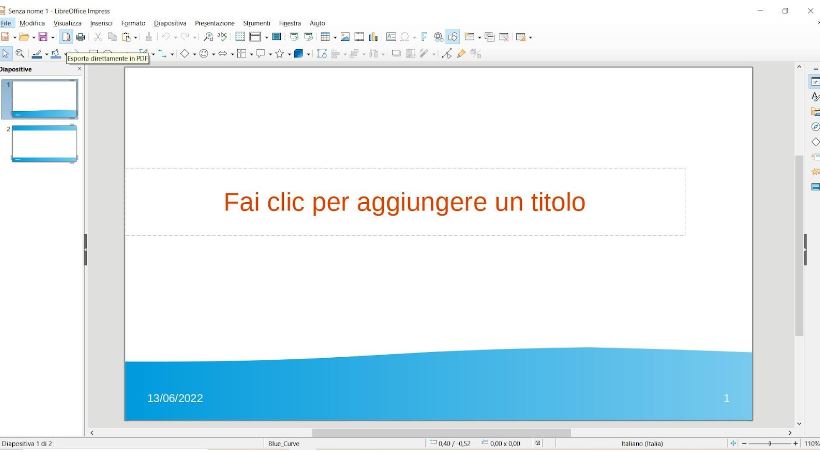Click the Save document icon
This screenshot has width=820, height=452.
(x=42, y=37)
